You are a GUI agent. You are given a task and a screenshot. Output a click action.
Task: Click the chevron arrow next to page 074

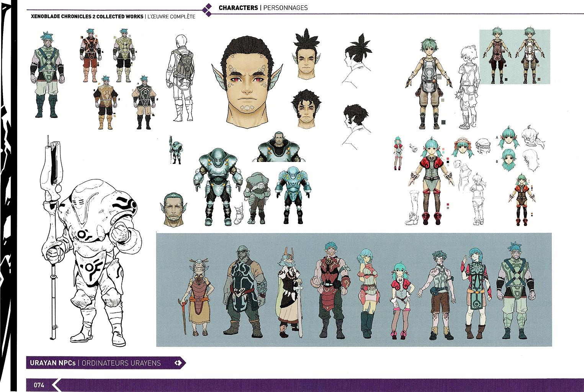[56, 385]
